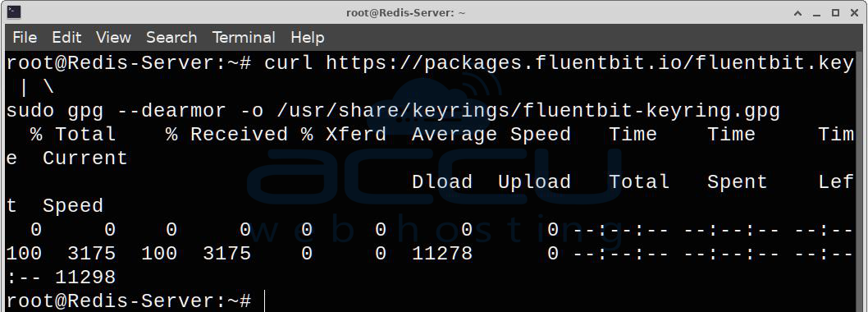This screenshot has width=868, height=312.
Task: Click the last root@Redis-Server prompt line
Action: click(129, 301)
